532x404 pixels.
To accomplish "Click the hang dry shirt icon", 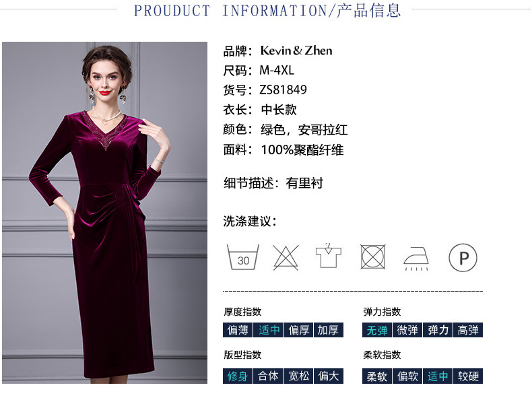I will [328, 255].
